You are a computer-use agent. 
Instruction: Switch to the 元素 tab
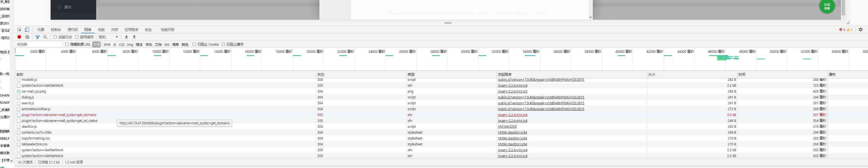point(41,30)
